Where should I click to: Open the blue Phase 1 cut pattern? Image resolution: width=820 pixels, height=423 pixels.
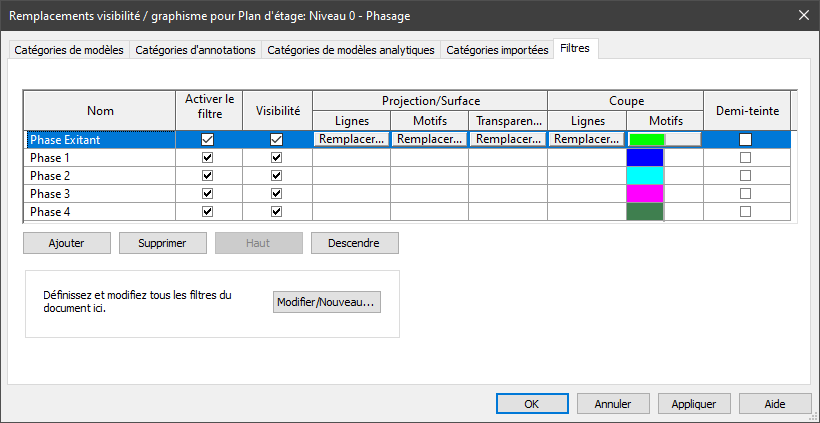coord(645,158)
